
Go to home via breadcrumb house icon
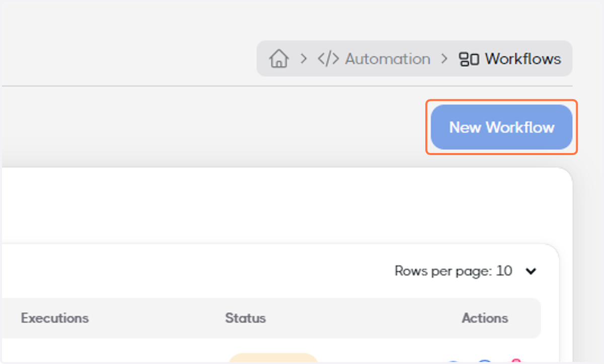click(278, 59)
